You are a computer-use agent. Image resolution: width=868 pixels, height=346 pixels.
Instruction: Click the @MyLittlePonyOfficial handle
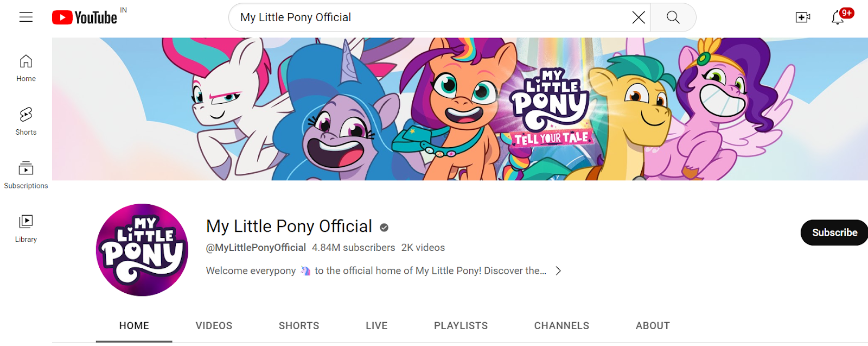click(x=256, y=248)
